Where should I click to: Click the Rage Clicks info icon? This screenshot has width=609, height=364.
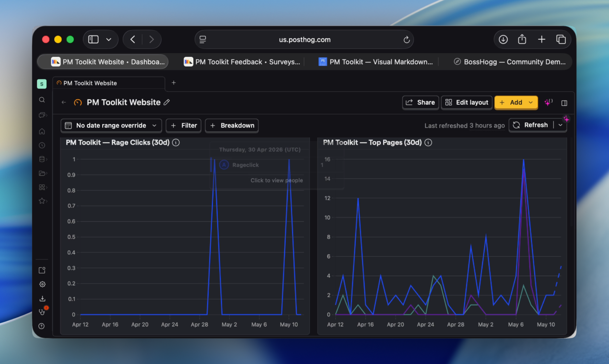point(176,143)
